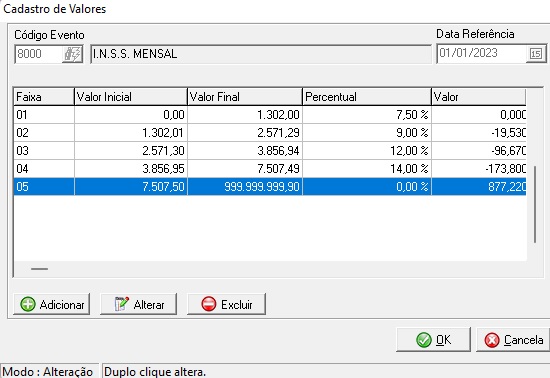Select row 02 with 9,00 % rate

coord(270,133)
